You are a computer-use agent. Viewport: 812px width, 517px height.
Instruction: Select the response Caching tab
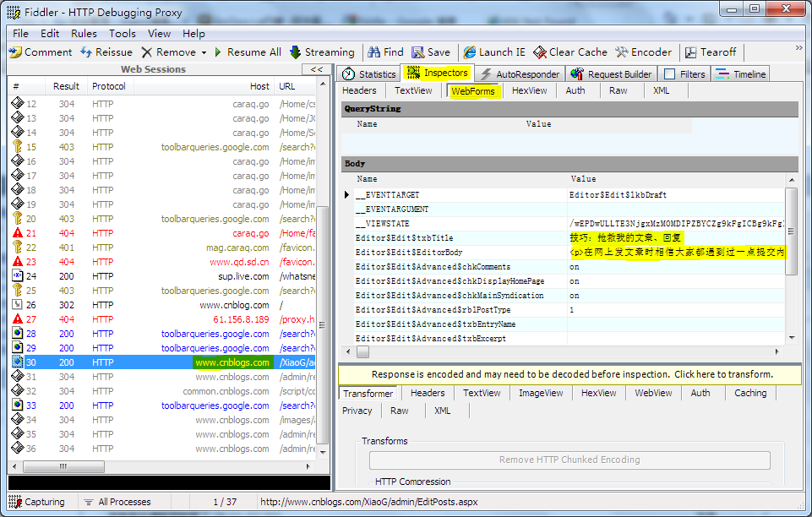pyautogui.click(x=750, y=393)
